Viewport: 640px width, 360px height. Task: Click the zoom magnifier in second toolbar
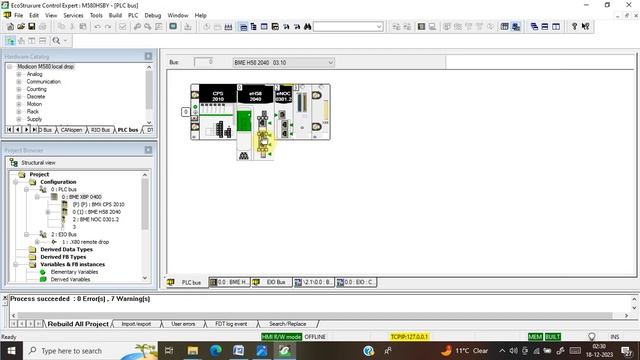pyautogui.click(x=56, y=40)
